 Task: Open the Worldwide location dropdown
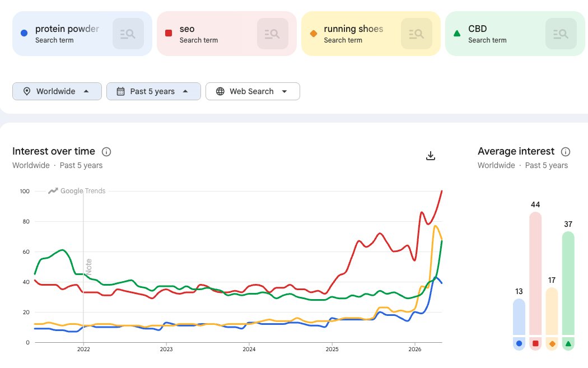click(x=57, y=91)
